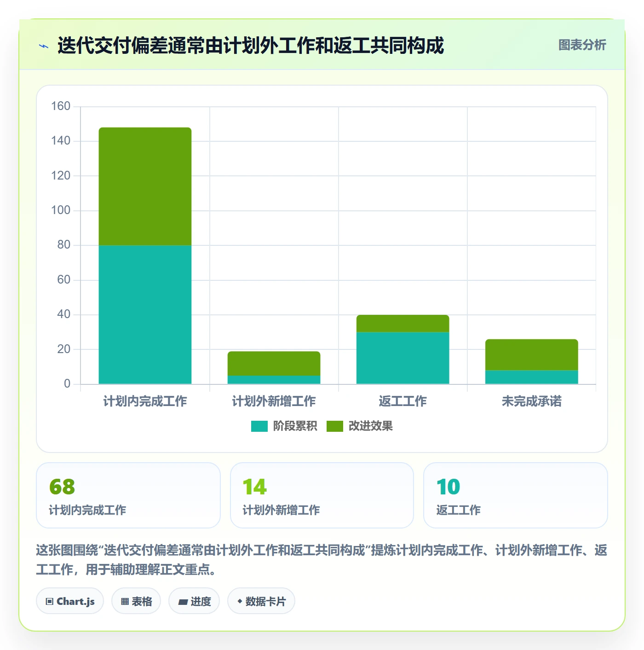Click the green segment of the 计划内完成工作 bar
644x650 pixels.
145,186
